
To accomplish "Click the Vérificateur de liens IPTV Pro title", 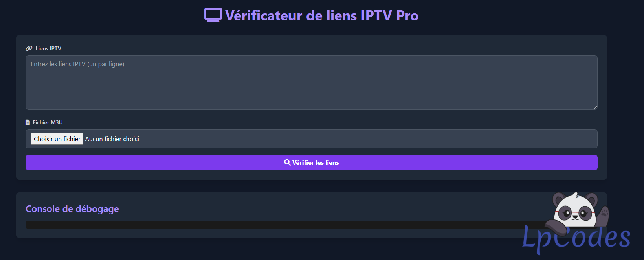I will pos(321,15).
